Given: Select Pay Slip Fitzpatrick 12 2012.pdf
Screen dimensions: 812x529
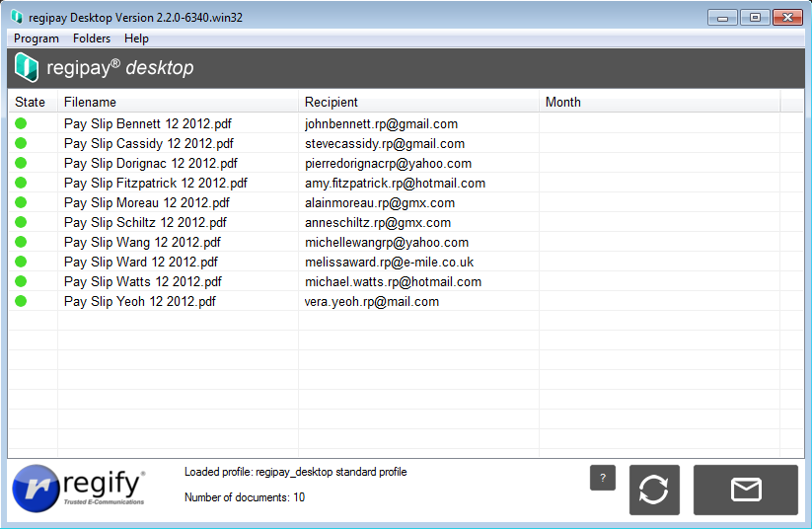Looking at the screenshot, I should point(155,184).
